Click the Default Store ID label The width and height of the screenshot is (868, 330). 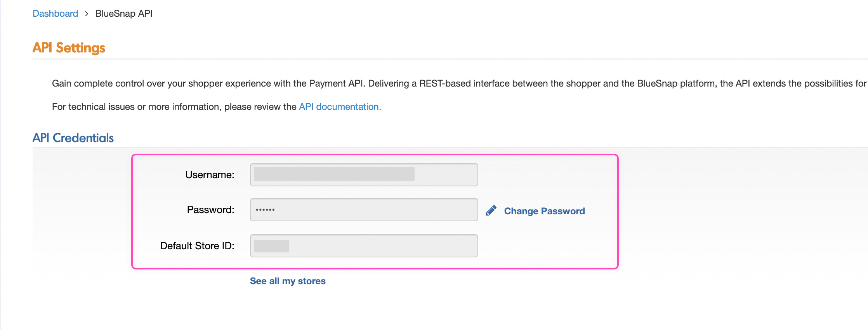coord(197,246)
